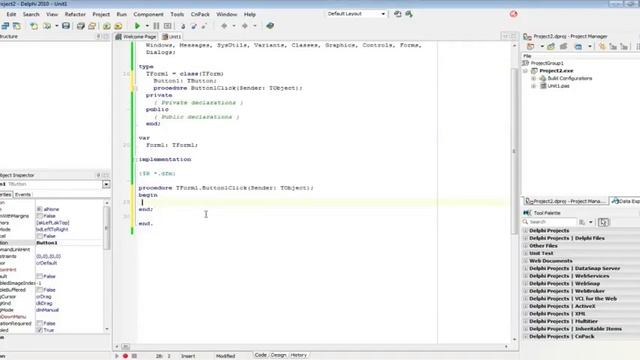Click the navigate Back arrow icon
Viewport: 640px width, 360px height.
(x=224, y=26)
